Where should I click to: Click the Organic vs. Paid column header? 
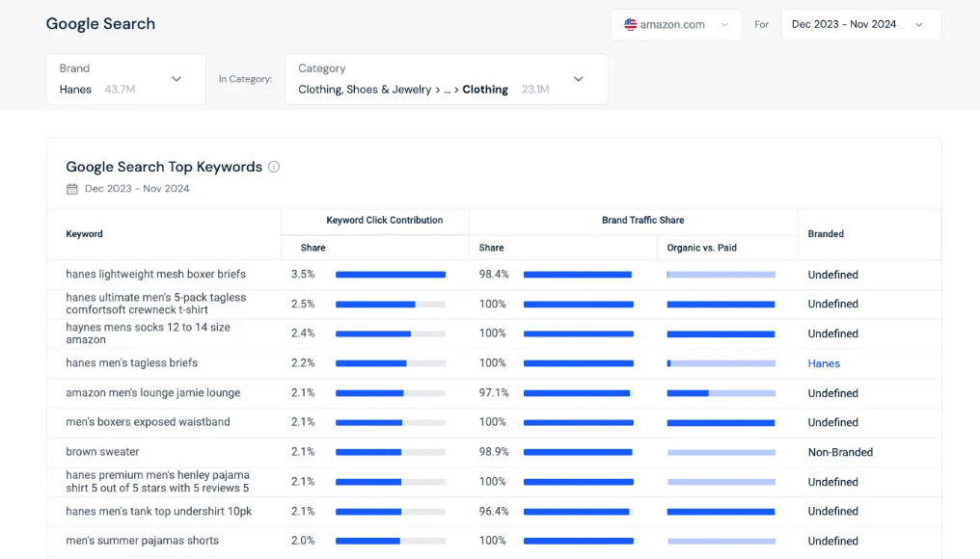pyautogui.click(x=701, y=248)
